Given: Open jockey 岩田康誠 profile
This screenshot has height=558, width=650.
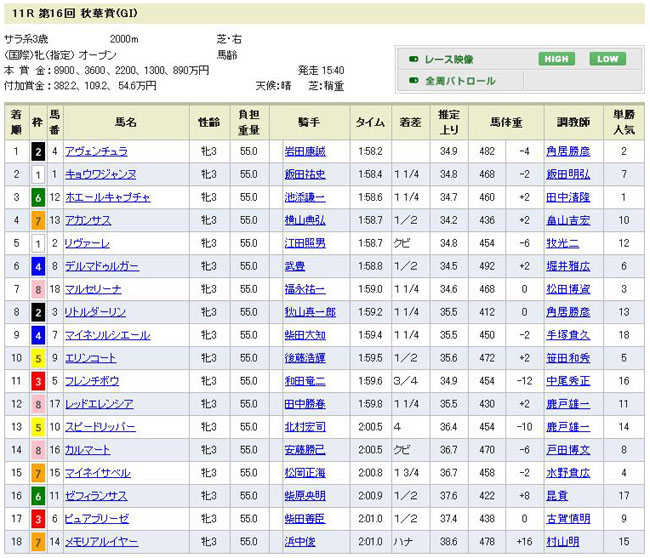Looking at the screenshot, I should point(305,152).
